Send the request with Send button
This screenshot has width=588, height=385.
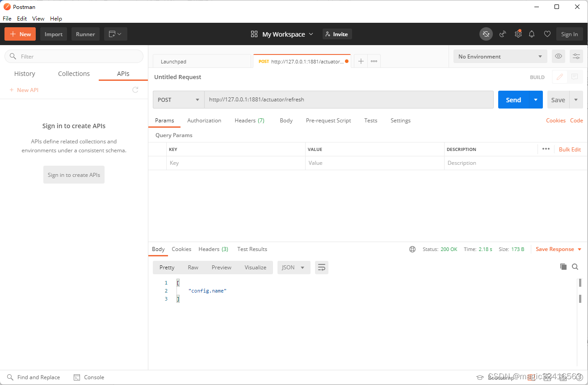pyautogui.click(x=513, y=100)
